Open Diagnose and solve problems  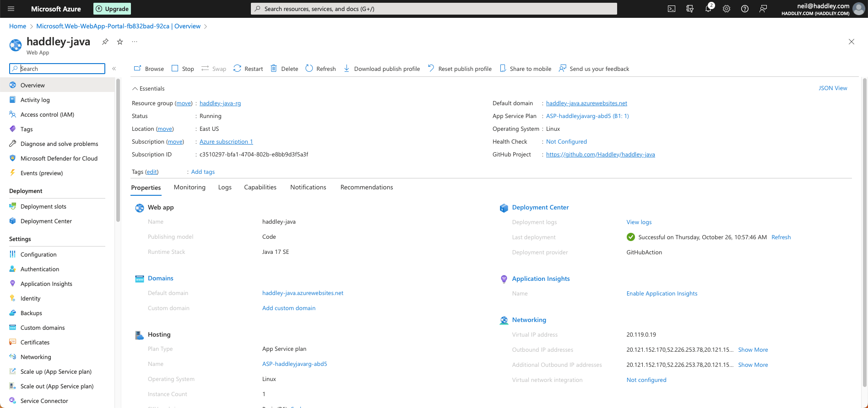click(59, 144)
